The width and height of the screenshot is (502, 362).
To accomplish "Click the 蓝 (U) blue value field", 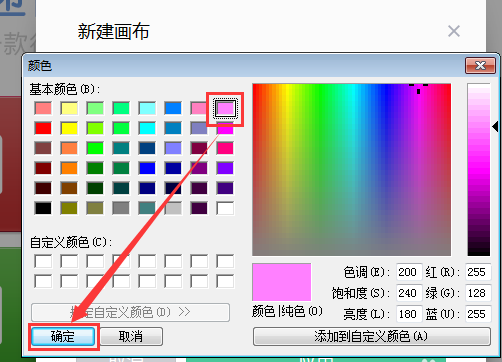I will 478,314.
